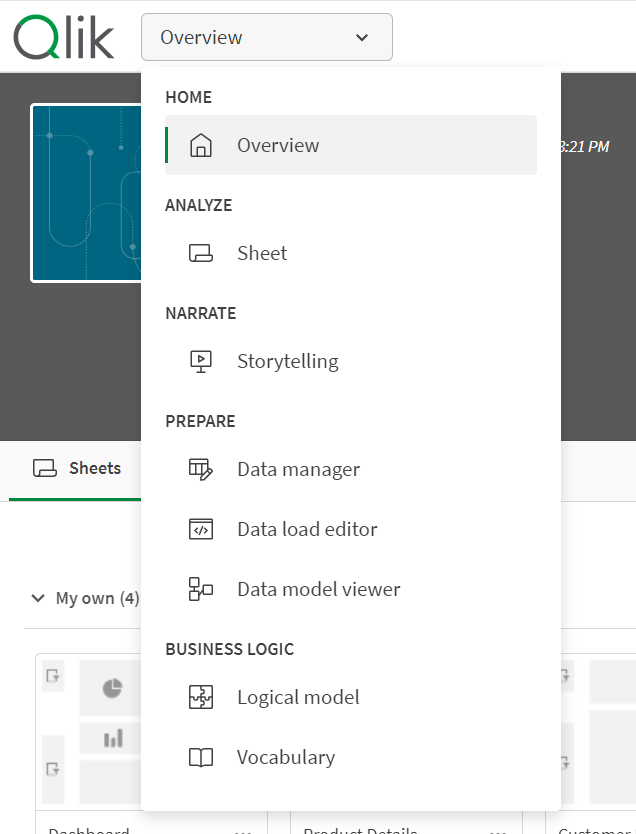Click the Data manager icon

[x=201, y=469]
